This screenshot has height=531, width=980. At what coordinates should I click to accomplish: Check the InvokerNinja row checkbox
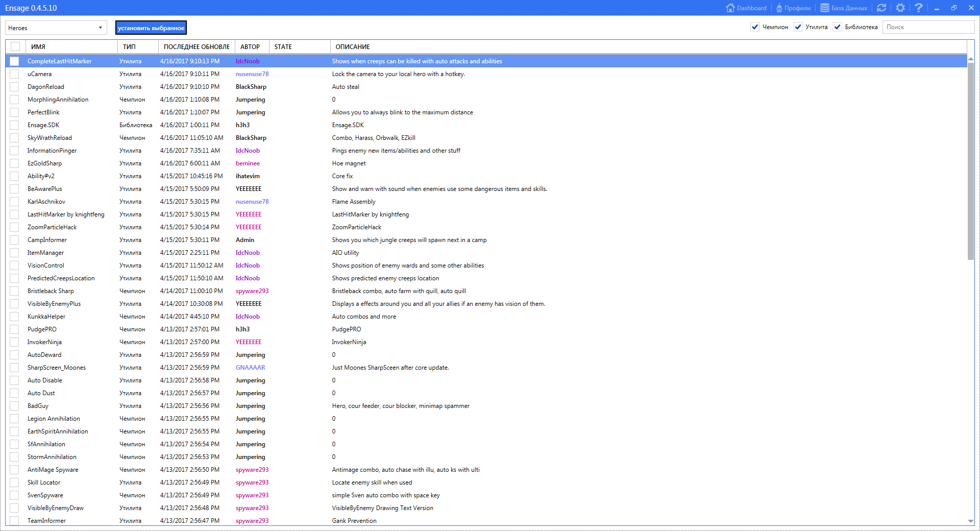[14, 342]
